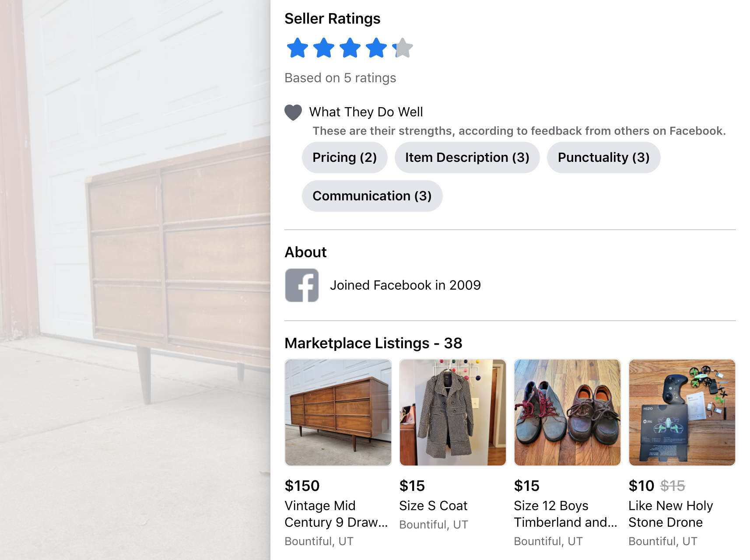Select the Communication (3) tag
750x560 pixels.
(x=372, y=196)
